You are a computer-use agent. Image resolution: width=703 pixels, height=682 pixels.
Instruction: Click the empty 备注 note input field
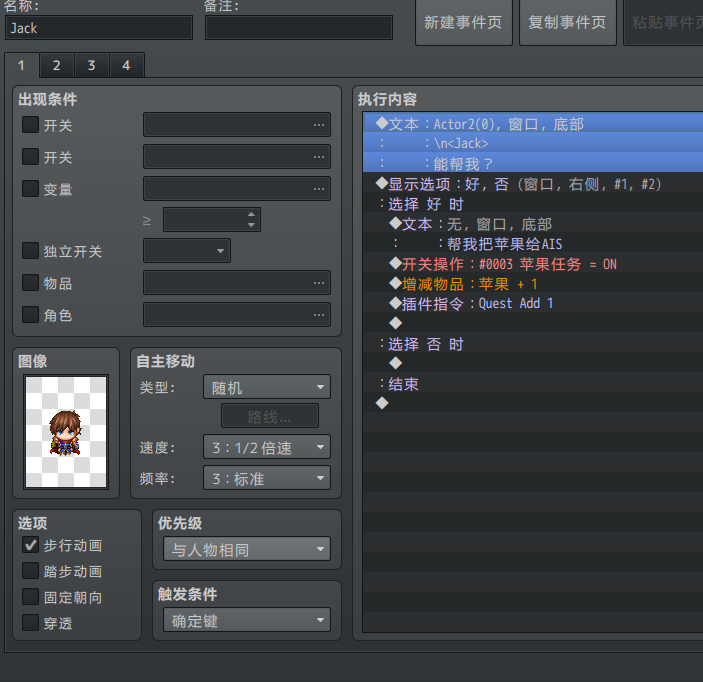pyautogui.click(x=299, y=28)
